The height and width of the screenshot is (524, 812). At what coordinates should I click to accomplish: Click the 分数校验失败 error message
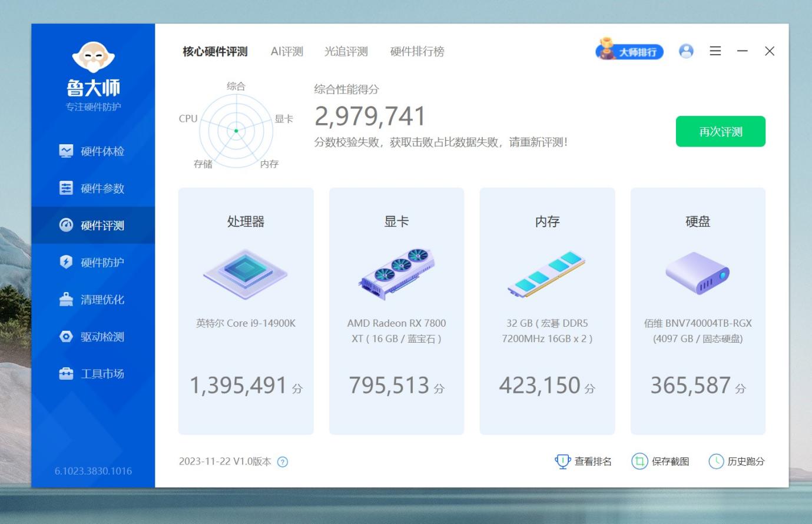(x=441, y=142)
